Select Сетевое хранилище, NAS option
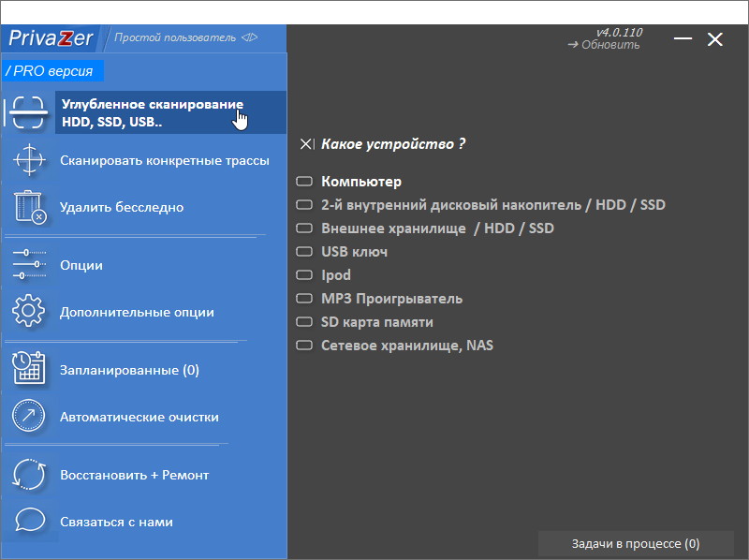The image size is (749, 560). coord(394,346)
